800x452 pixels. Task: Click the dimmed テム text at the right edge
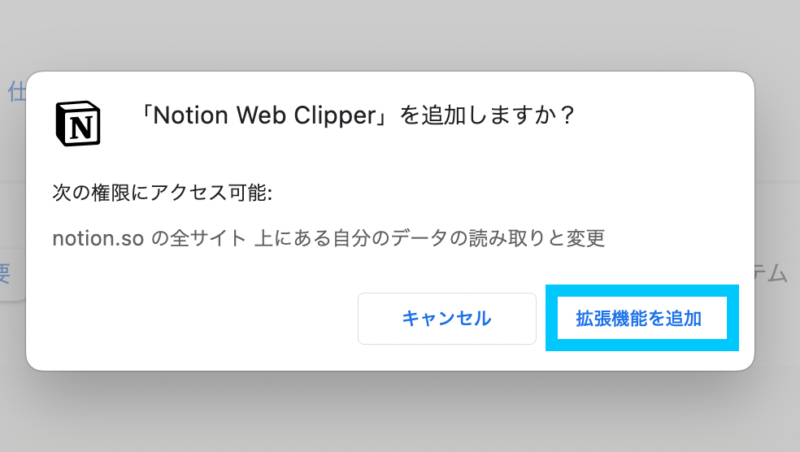coord(771,273)
